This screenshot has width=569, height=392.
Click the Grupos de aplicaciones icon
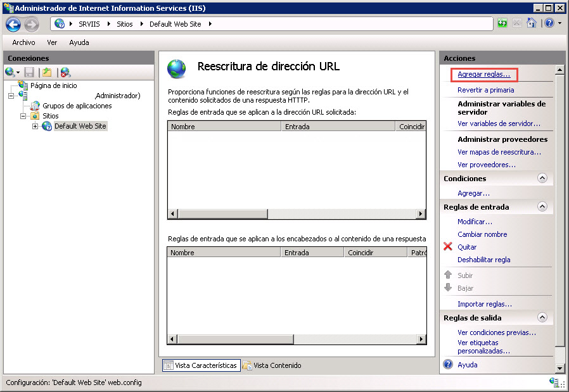35,106
